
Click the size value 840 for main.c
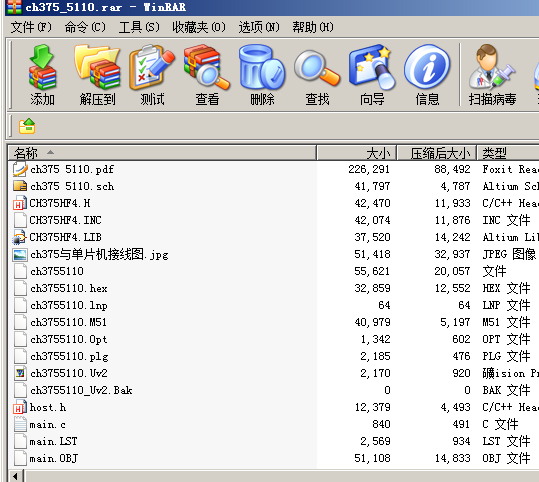click(x=381, y=424)
